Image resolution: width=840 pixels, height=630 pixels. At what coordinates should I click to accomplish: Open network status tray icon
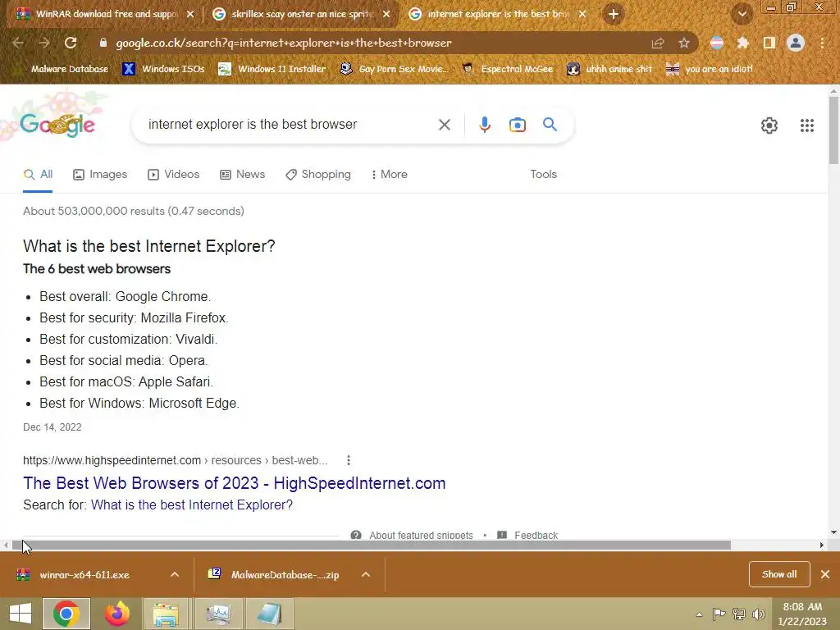tap(739, 614)
